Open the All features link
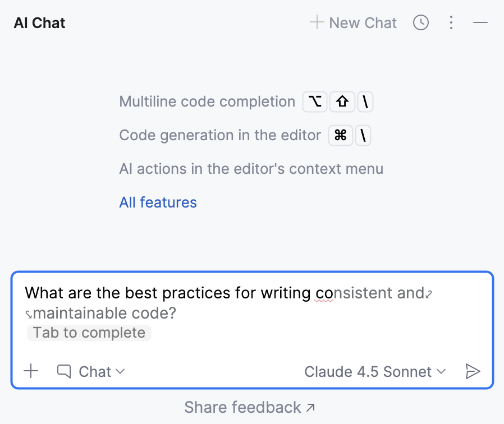This screenshot has width=504, height=424. tap(158, 202)
